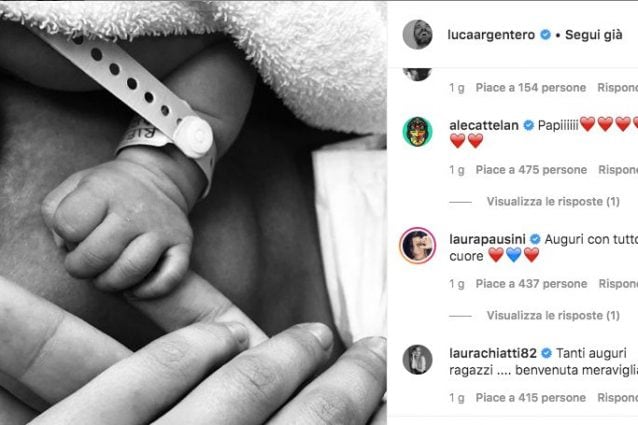
Task: Open the laurapausini username link
Action: [x=487, y=240]
